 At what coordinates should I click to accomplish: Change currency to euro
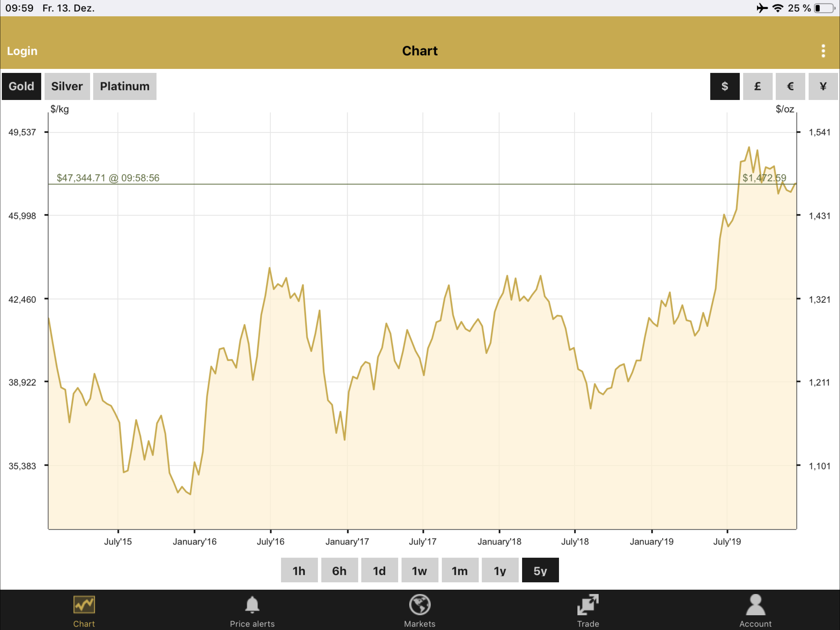pyautogui.click(x=790, y=86)
